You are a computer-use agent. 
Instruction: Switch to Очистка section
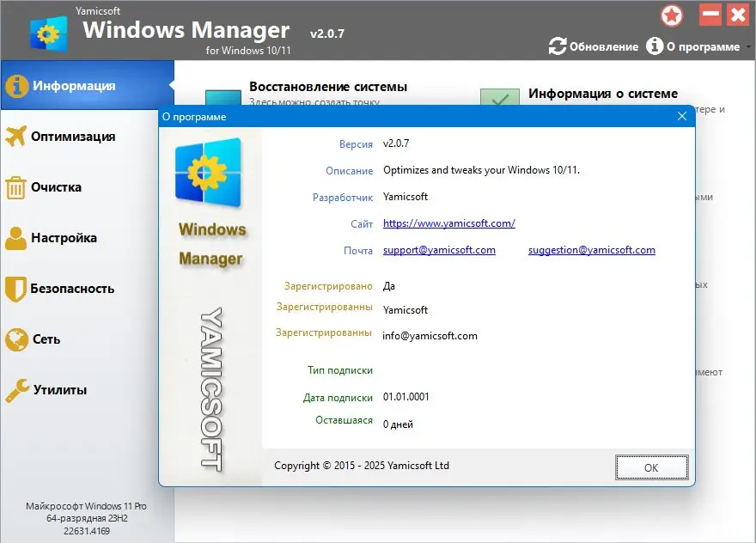[x=57, y=187]
